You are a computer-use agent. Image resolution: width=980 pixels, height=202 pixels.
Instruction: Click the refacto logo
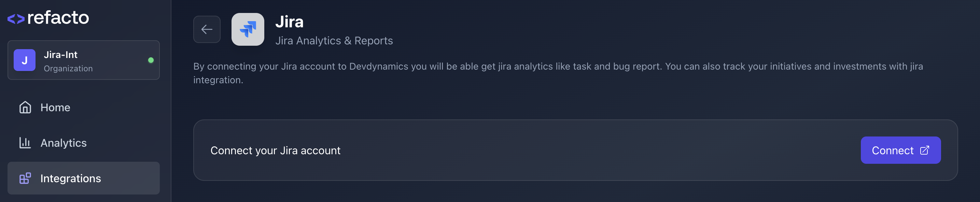tap(48, 17)
